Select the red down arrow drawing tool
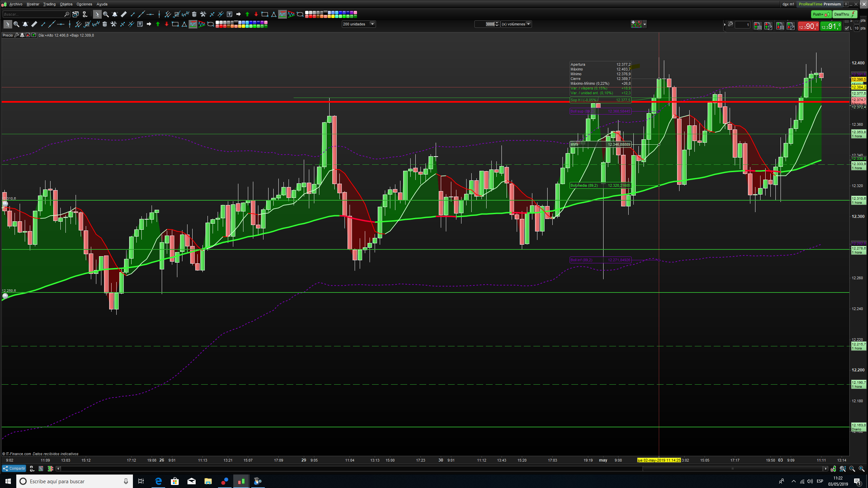868x488 pixels. pyautogui.click(x=166, y=24)
